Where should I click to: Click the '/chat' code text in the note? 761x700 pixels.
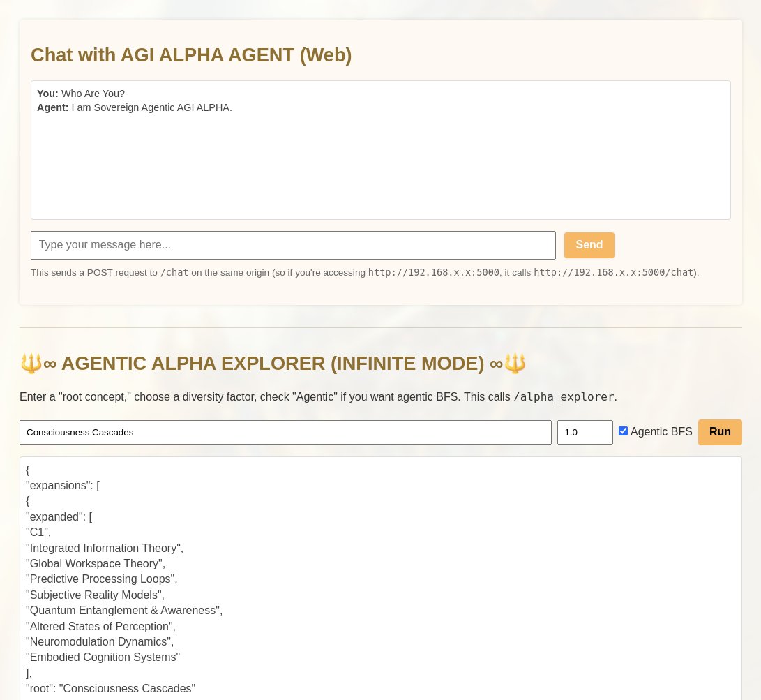pyautogui.click(x=174, y=273)
